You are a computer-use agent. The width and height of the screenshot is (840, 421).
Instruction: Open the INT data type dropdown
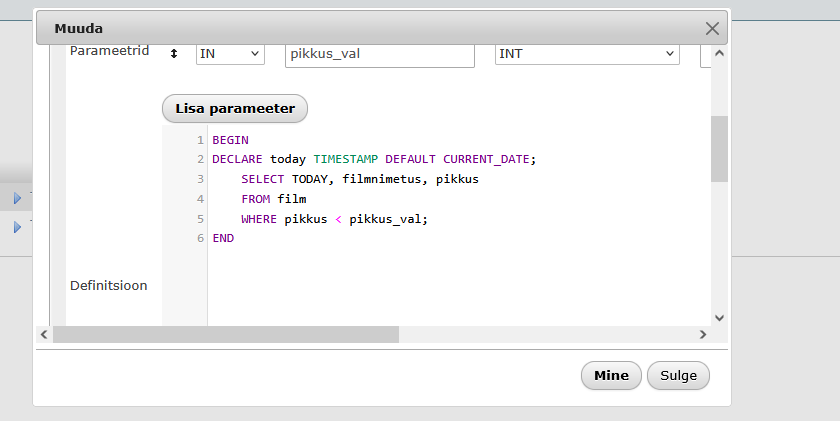[x=587, y=54]
